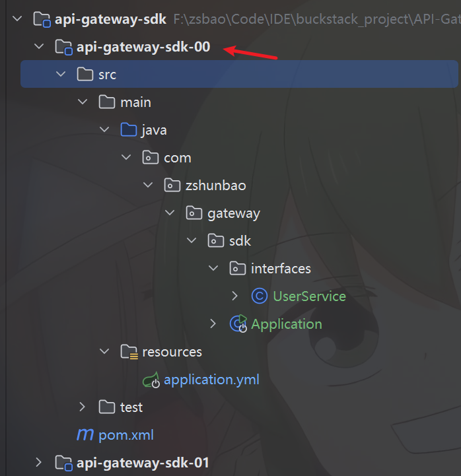Select application.yml in resources
This screenshot has height=476, width=461.
point(211,380)
